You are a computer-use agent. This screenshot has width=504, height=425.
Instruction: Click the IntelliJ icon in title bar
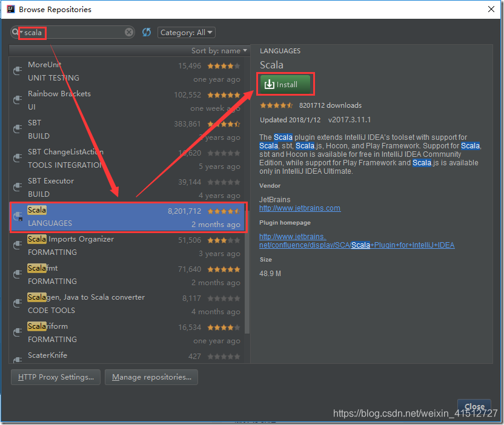(11, 9)
